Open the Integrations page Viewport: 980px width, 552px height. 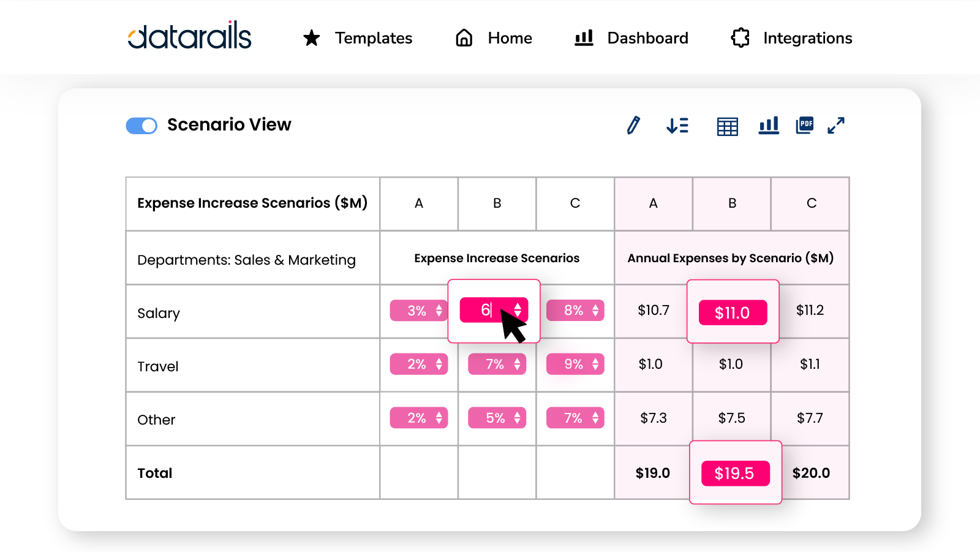point(791,38)
